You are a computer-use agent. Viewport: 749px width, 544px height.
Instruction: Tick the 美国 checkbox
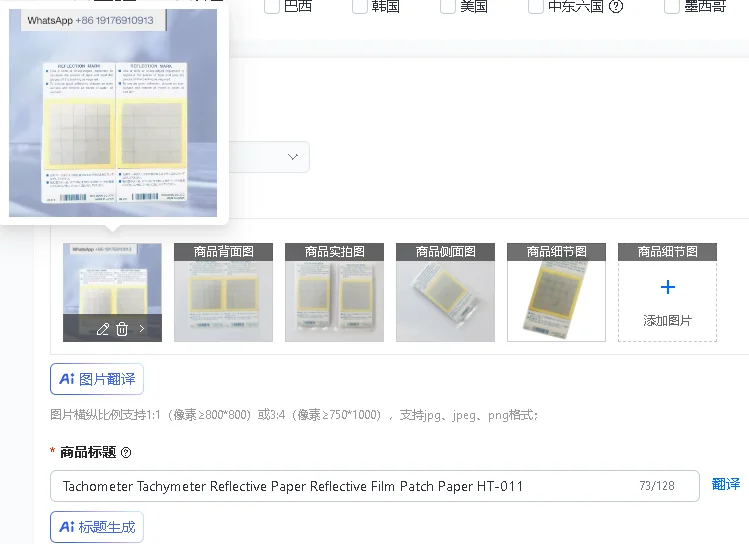[448, 6]
